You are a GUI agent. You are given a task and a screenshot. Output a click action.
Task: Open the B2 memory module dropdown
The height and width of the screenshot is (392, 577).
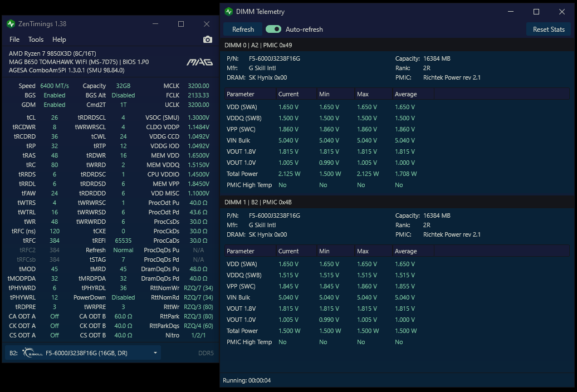(x=83, y=353)
